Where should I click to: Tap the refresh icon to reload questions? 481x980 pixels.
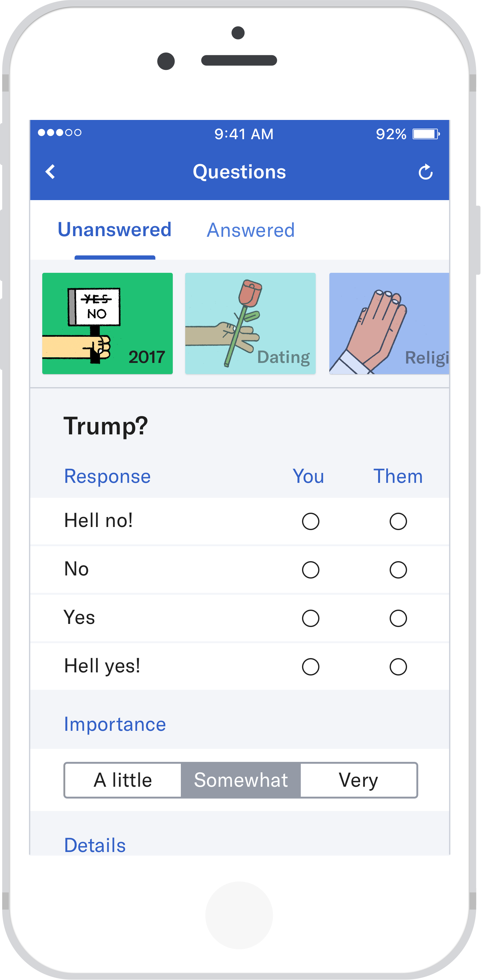pyautogui.click(x=426, y=172)
